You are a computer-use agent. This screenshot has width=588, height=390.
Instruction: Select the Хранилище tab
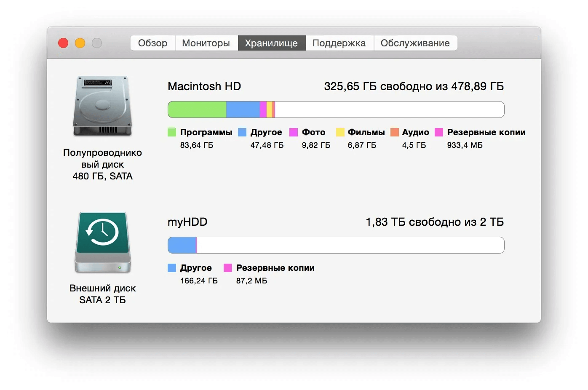click(272, 43)
